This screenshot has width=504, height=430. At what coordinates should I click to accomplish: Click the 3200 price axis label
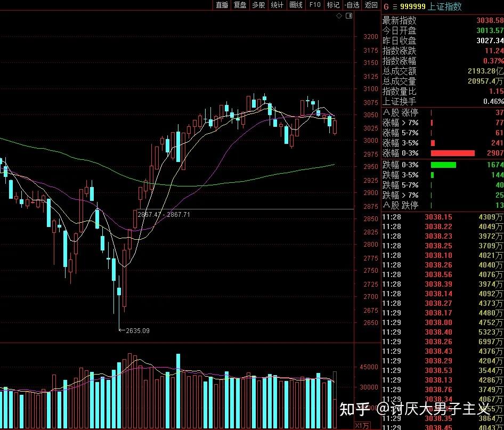371,37
